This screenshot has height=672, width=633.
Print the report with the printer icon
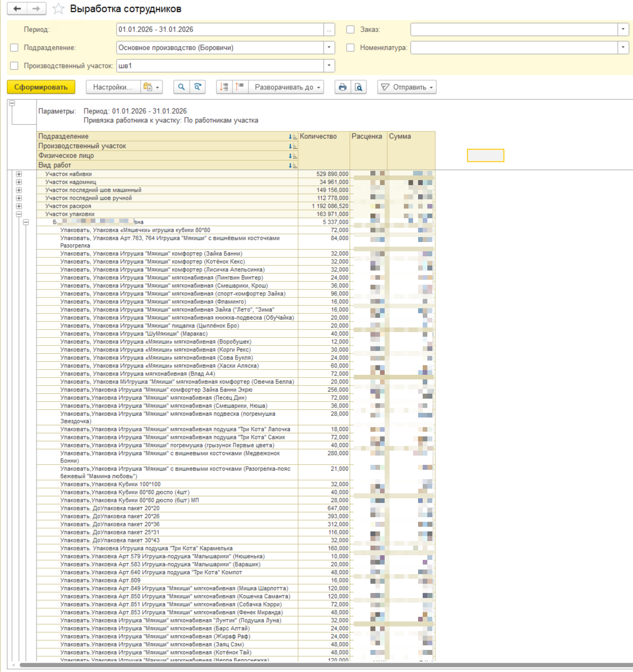click(343, 87)
